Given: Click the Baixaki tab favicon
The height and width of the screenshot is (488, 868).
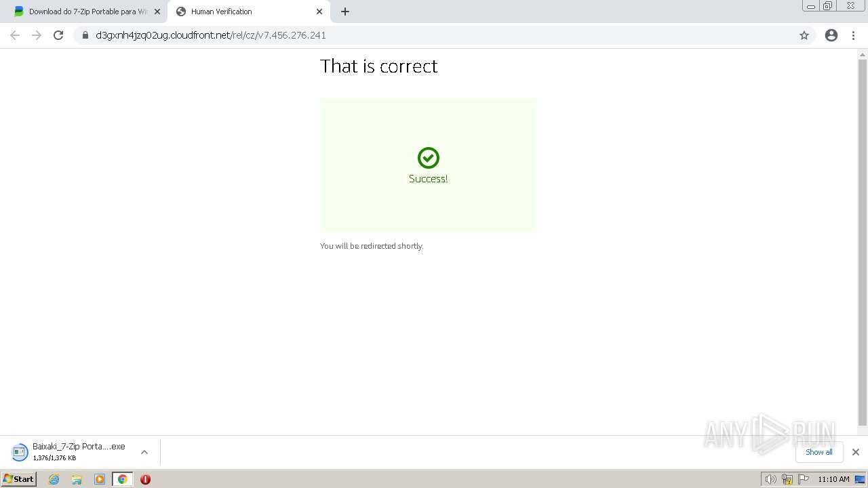Looking at the screenshot, I should point(19,12).
